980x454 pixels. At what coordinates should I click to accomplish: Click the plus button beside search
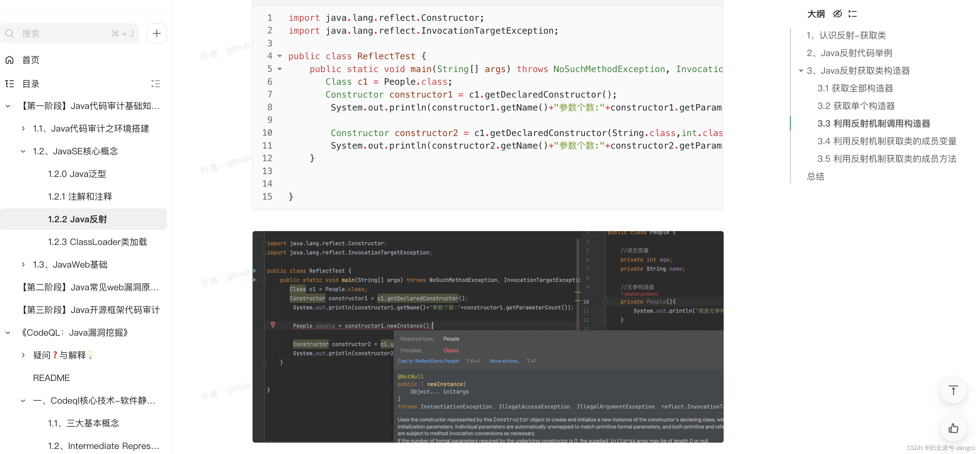tap(157, 33)
